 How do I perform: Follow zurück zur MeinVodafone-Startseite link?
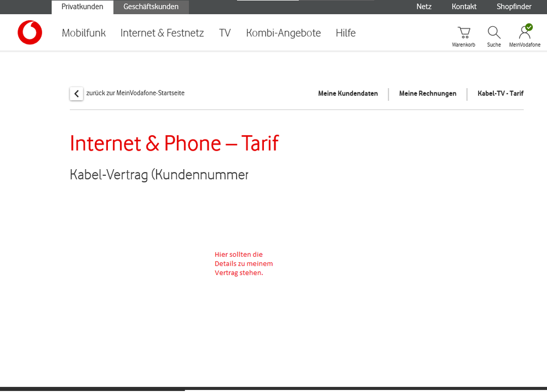pos(135,93)
